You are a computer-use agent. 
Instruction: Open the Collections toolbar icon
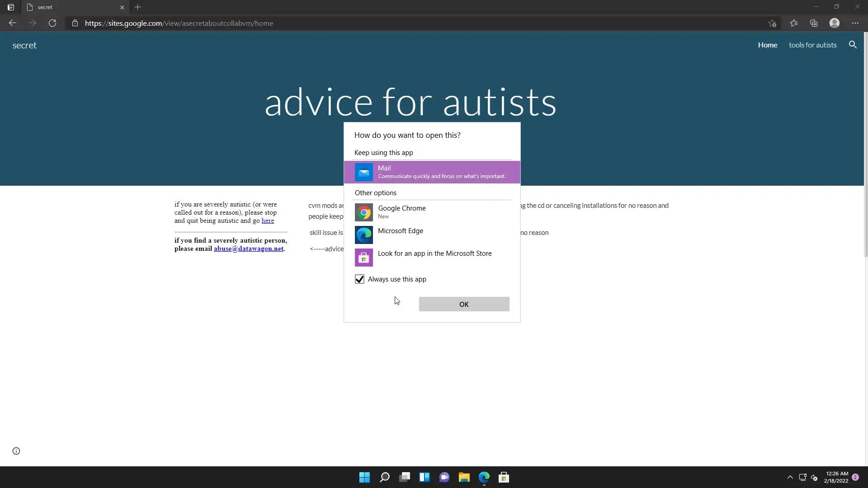click(814, 23)
